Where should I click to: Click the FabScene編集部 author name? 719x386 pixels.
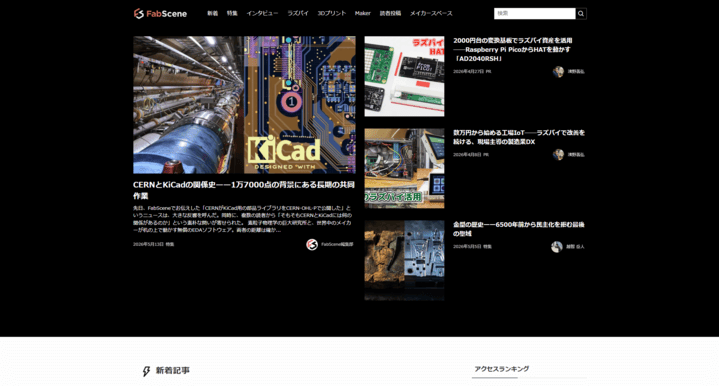click(337, 244)
